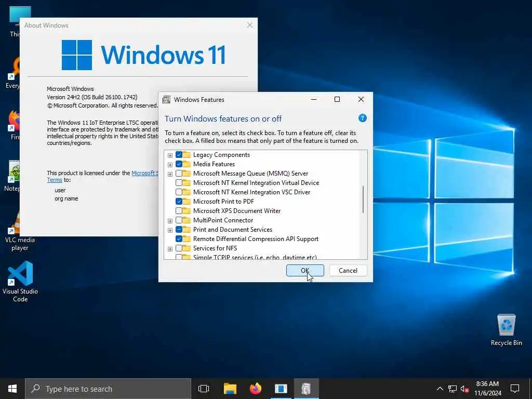Toggle Print and Document Services checkbox
Screen dimensions: 532x399
(x=179, y=229)
